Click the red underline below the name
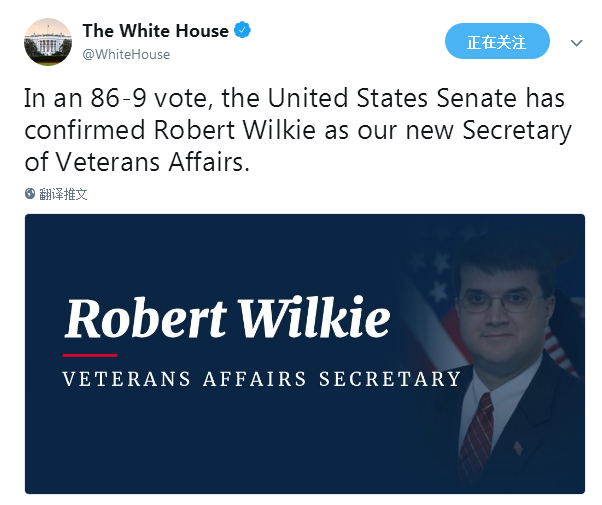The image size is (602, 505). click(x=90, y=356)
